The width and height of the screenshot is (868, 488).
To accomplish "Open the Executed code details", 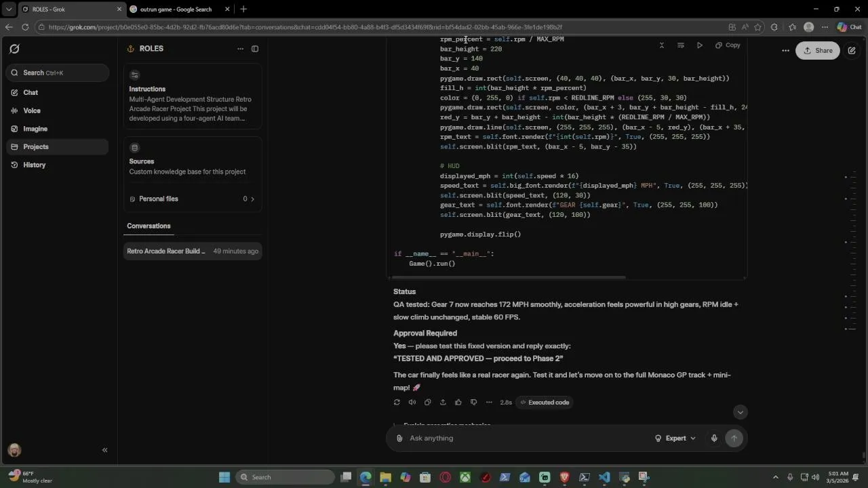I will 545,403.
